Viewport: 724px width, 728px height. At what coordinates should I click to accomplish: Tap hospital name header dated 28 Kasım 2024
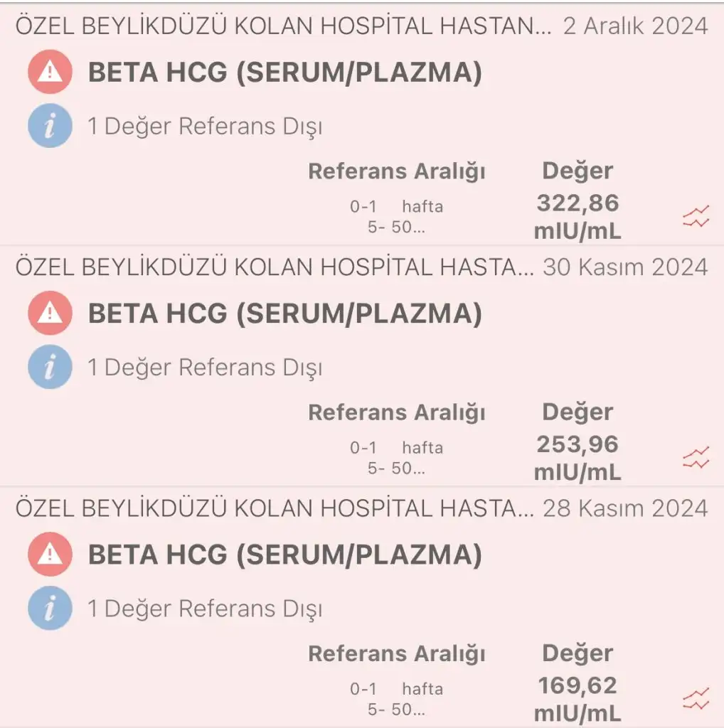274,508
